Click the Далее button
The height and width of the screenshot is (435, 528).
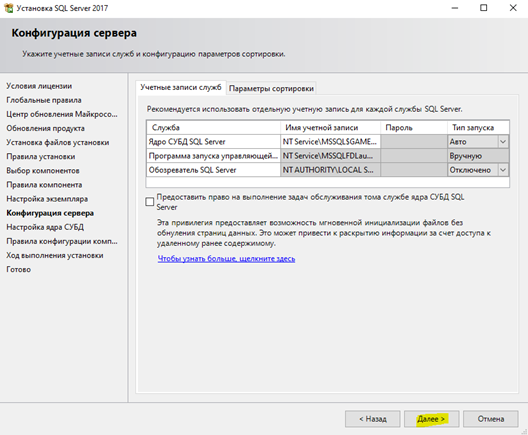click(x=431, y=419)
